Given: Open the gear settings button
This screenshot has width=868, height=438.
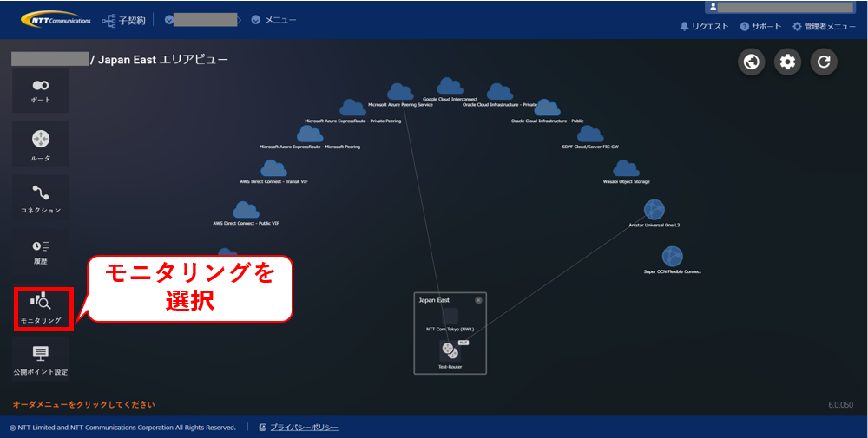Looking at the screenshot, I should point(787,62).
